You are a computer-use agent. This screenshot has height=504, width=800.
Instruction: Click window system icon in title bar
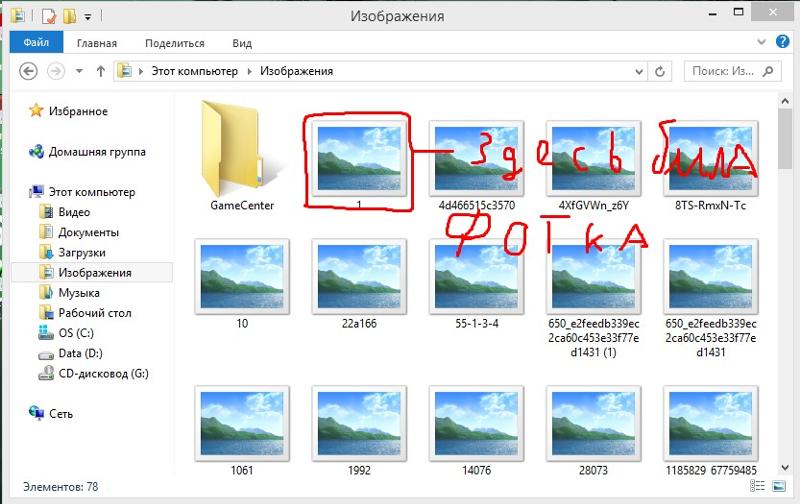[17, 16]
